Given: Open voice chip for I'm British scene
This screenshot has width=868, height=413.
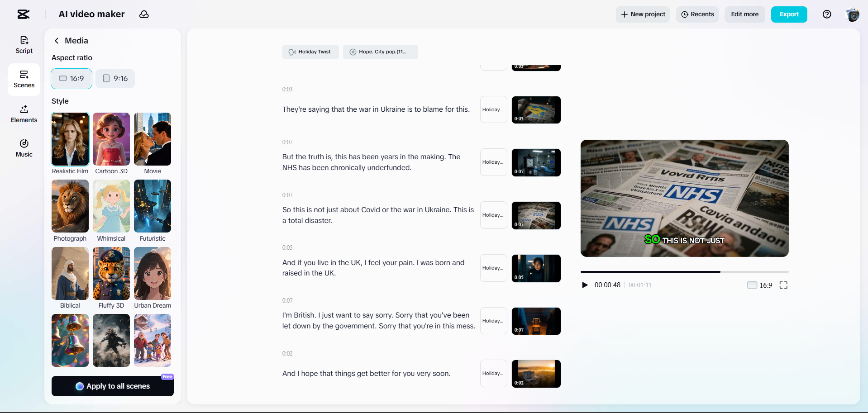Looking at the screenshot, I should 494,321.
